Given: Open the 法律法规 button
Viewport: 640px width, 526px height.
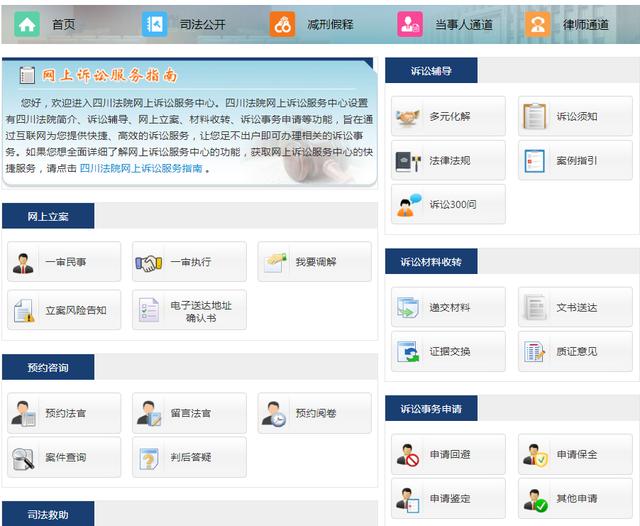Looking at the screenshot, I should 448,160.
